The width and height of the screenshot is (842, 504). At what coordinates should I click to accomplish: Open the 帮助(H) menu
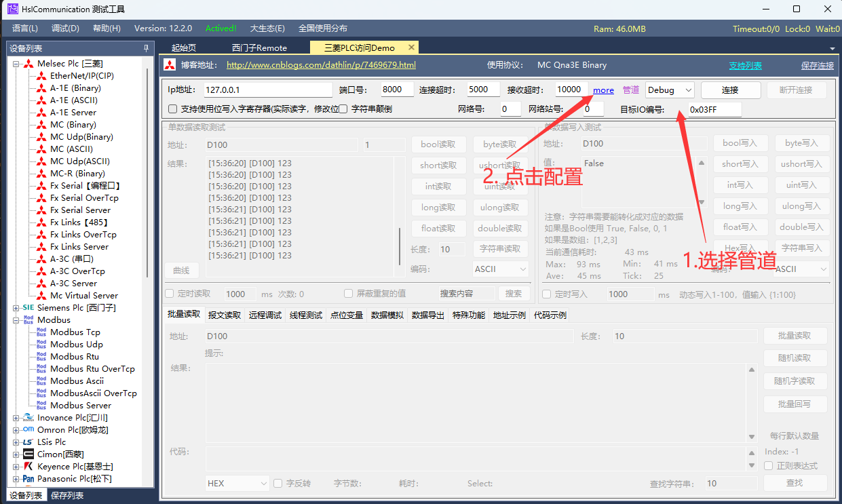(x=107, y=28)
